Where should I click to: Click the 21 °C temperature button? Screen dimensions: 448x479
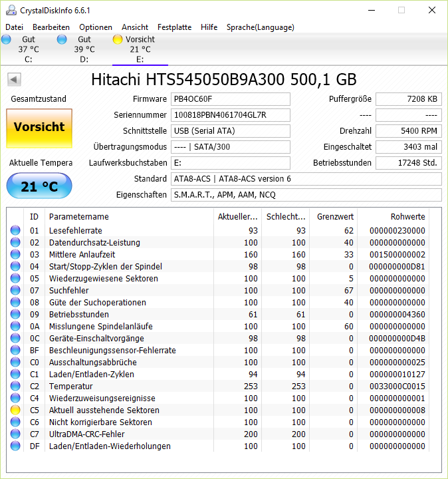(x=39, y=186)
